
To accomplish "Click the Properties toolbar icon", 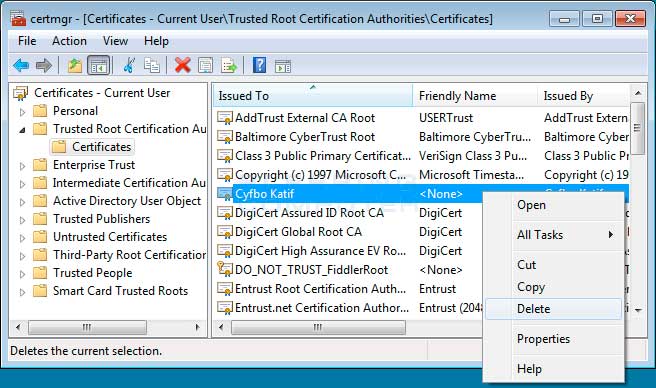I will click(x=205, y=65).
